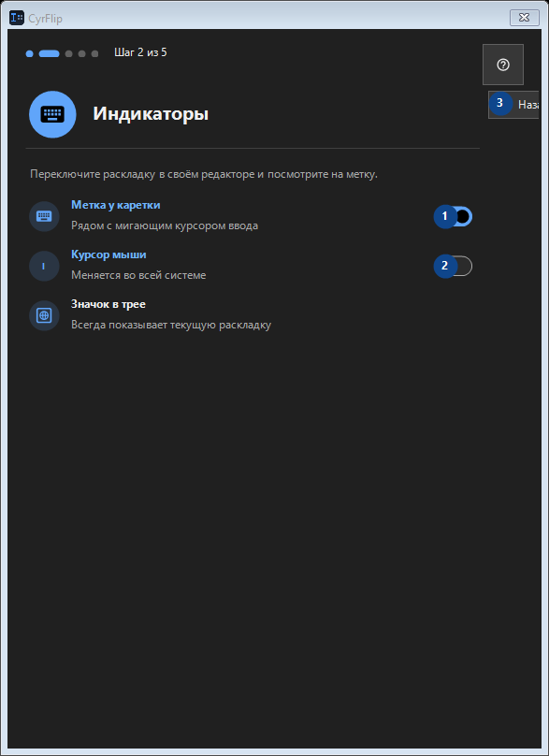
Task: Click the Переключите раскладку instruction text
Action: (204, 174)
